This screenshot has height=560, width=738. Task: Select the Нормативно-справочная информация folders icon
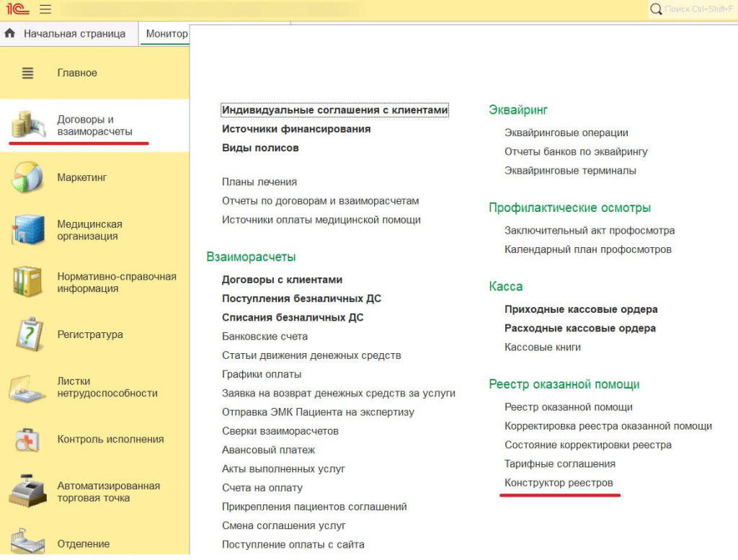[x=27, y=282]
